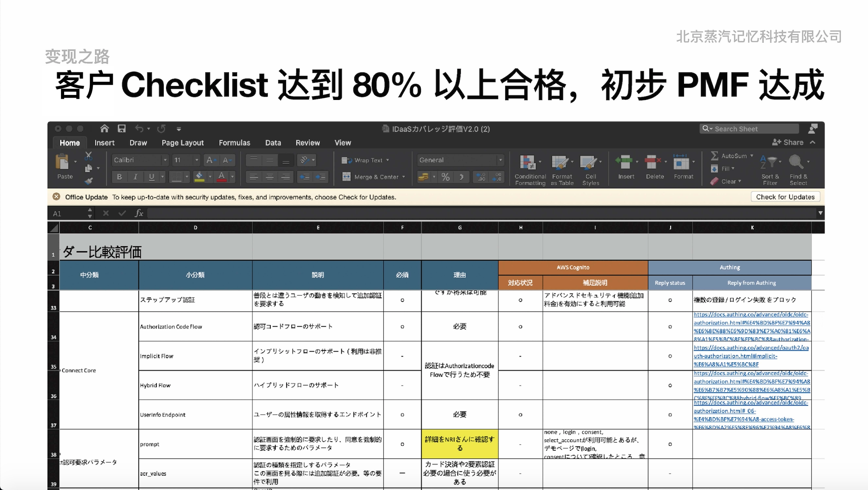This screenshot has height=490, width=868.
Task: Toggle Wrap Text
Action: tap(365, 160)
